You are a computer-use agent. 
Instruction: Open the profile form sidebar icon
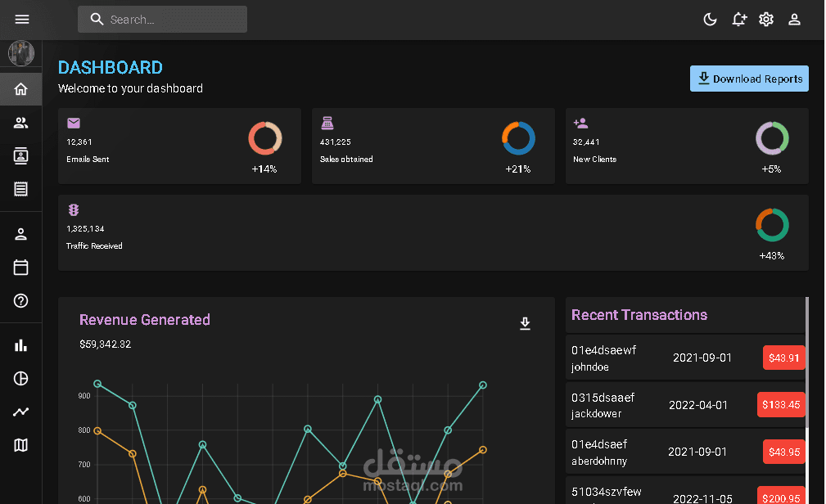click(x=21, y=234)
